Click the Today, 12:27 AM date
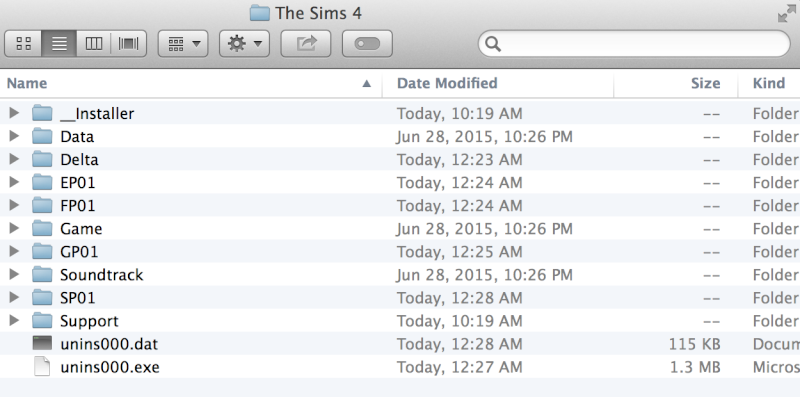This screenshot has height=397, width=800. point(460,367)
